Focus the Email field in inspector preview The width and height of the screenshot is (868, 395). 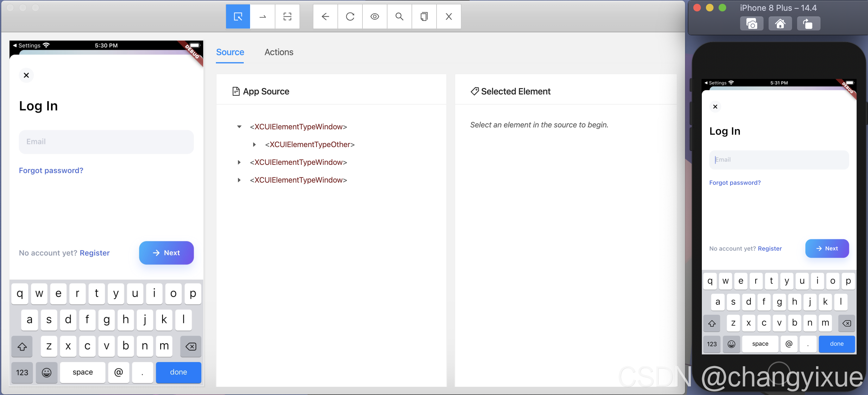(x=106, y=142)
